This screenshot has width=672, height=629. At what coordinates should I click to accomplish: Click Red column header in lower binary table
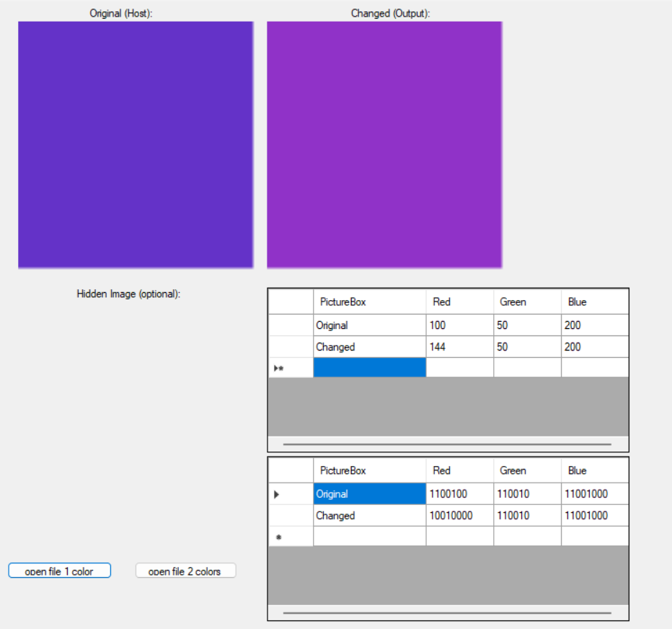(x=459, y=470)
